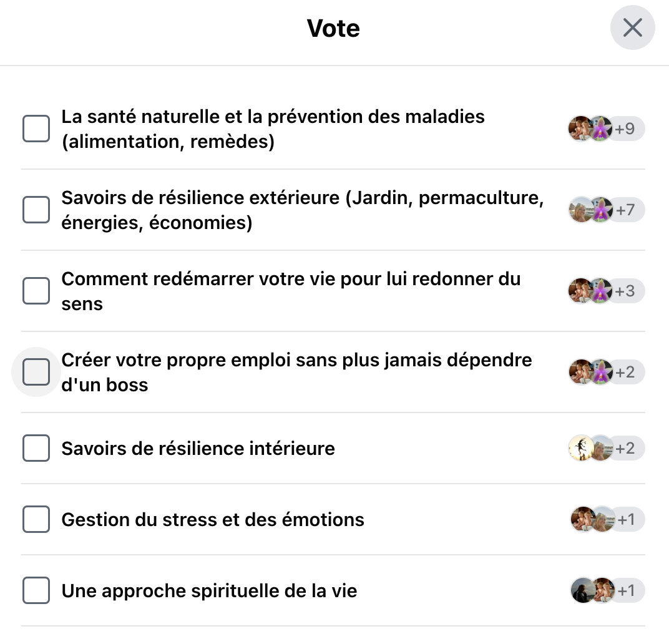Image resolution: width=669 pixels, height=644 pixels.
Task: Tick 'Gestion du stress et des émotions' checkbox
Action: click(x=36, y=519)
